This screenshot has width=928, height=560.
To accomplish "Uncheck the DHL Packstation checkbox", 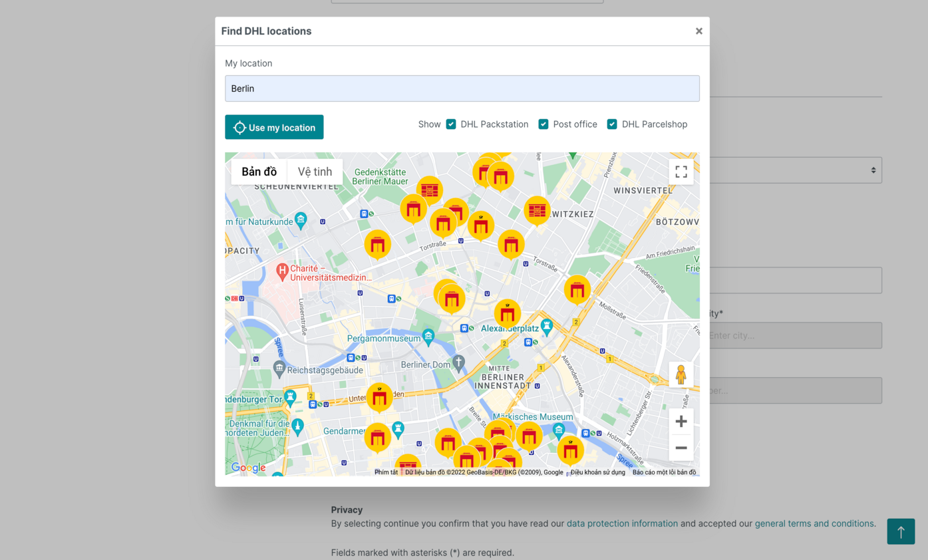I will (x=451, y=124).
